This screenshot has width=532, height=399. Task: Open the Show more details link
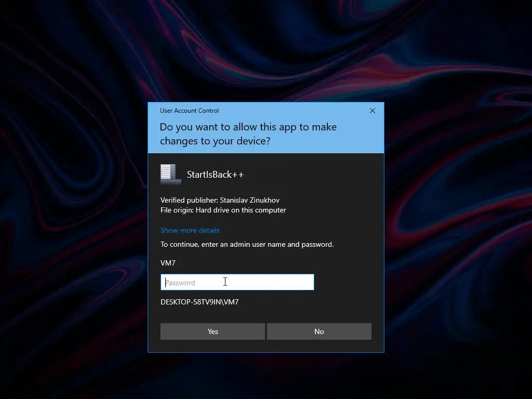pyautogui.click(x=190, y=230)
